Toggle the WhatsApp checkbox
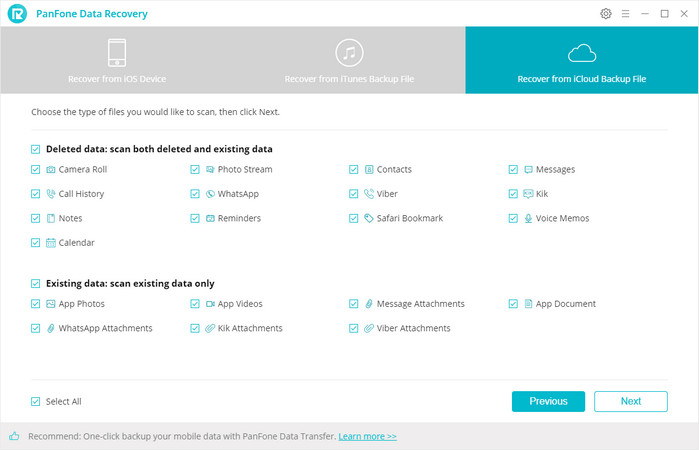The height and width of the screenshot is (450, 699). pyautogui.click(x=195, y=194)
